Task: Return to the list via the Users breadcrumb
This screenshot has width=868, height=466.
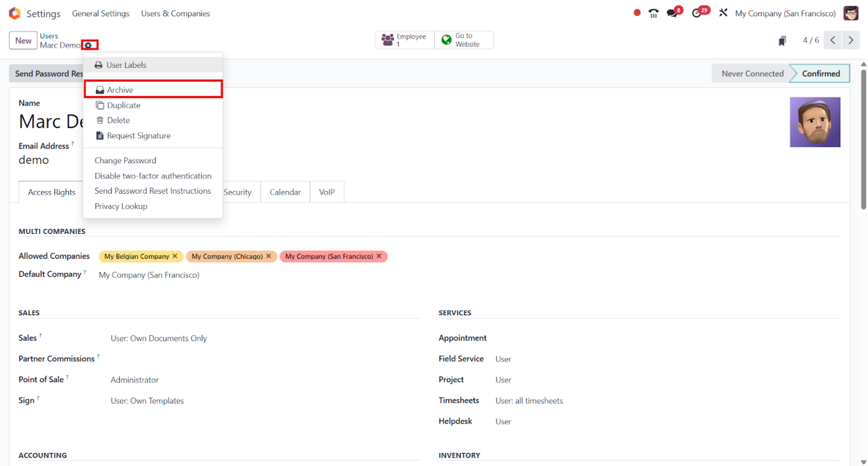Action: (49, 36)
